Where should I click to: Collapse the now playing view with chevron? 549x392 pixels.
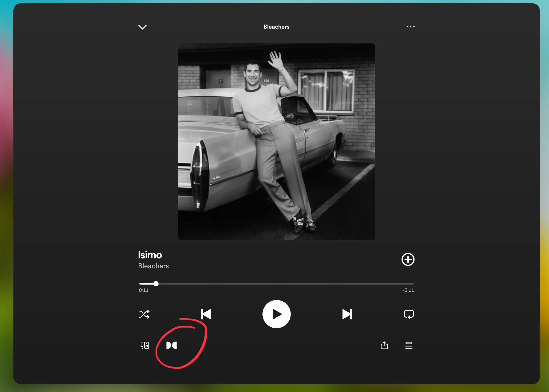pos(142,27)
